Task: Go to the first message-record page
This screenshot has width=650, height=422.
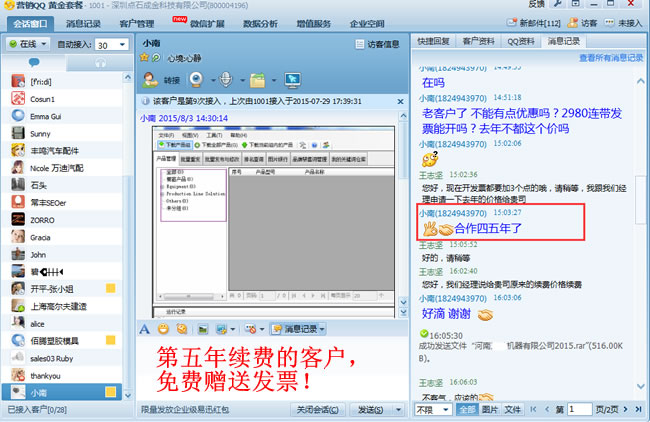Action: [533, 410]
